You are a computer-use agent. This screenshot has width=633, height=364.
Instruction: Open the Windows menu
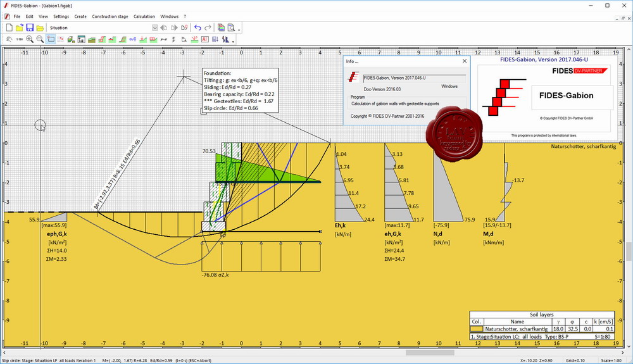[x=169, y=16]
